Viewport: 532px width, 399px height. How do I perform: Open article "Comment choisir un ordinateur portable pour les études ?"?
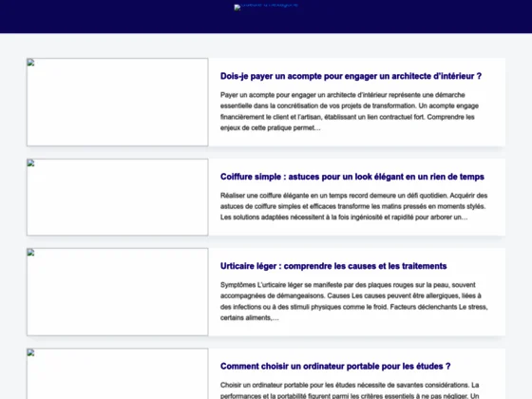pyautogui.click(x=335, y=366)
